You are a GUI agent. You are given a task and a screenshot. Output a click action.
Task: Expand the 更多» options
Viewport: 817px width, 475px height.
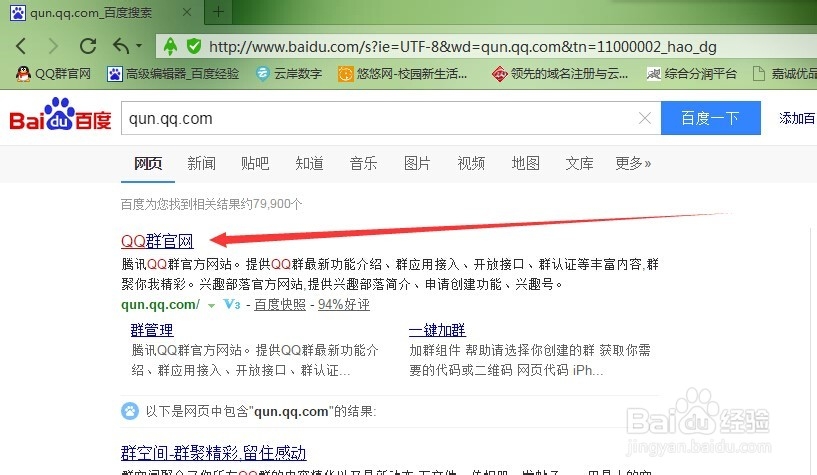click(x=633, y=164)
